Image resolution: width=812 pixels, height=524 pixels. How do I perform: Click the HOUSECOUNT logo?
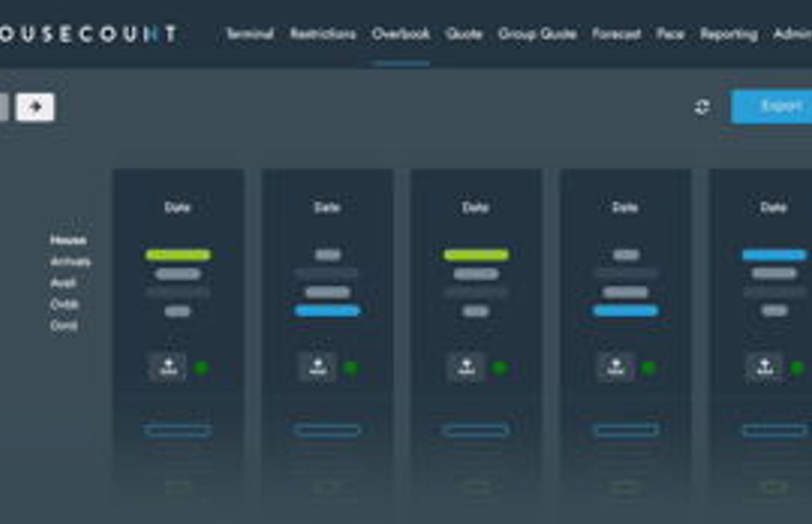[88, 34]
